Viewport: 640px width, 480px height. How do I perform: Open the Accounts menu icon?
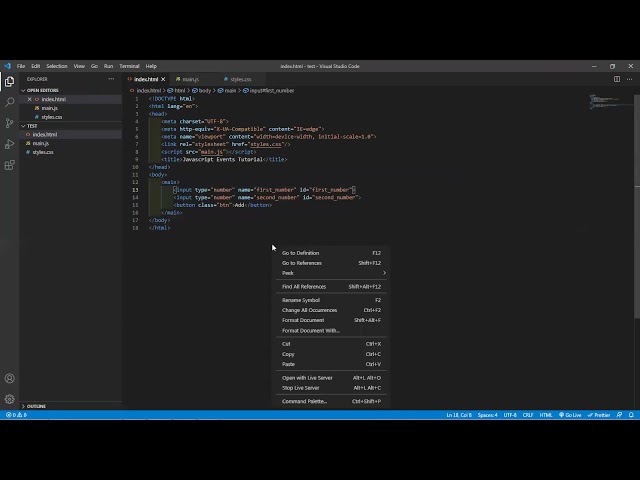coord(9,378)
